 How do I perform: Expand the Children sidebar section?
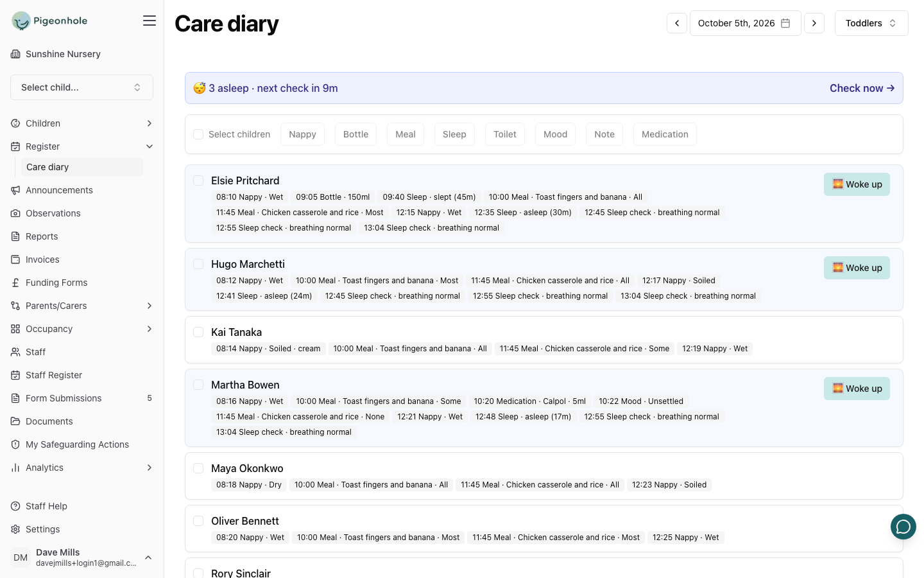[x=81, y=123]
